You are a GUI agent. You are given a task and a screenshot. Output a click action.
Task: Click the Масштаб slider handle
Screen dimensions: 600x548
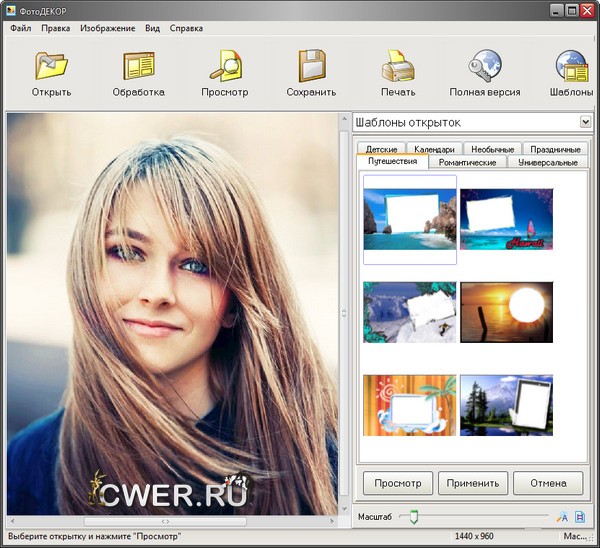pos(413,517)
